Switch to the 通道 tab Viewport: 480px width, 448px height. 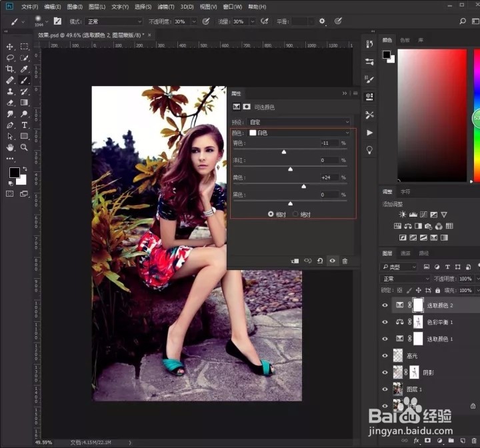[405, 253]
